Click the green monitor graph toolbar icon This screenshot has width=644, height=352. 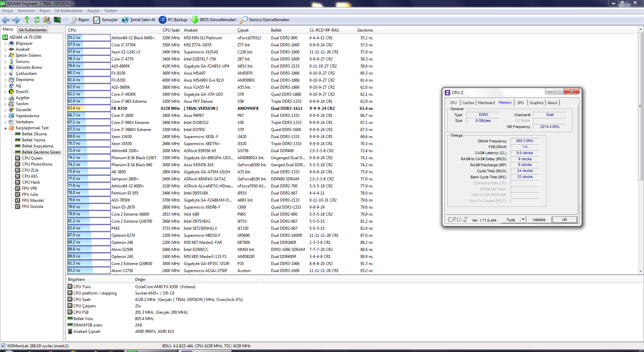[x=57, y=20]
